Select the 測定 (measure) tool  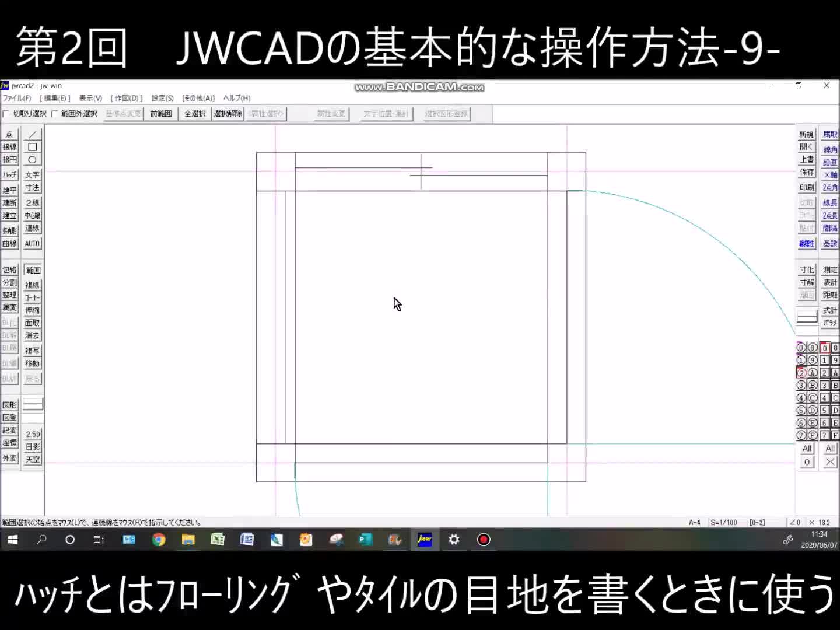tap(829, 269)
